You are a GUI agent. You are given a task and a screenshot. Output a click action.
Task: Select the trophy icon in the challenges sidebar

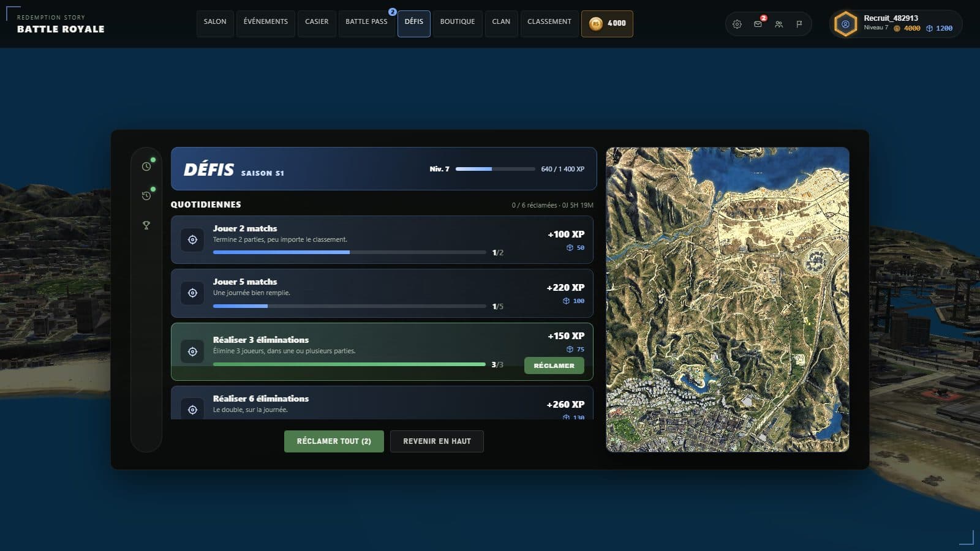[x=146, y=225]
